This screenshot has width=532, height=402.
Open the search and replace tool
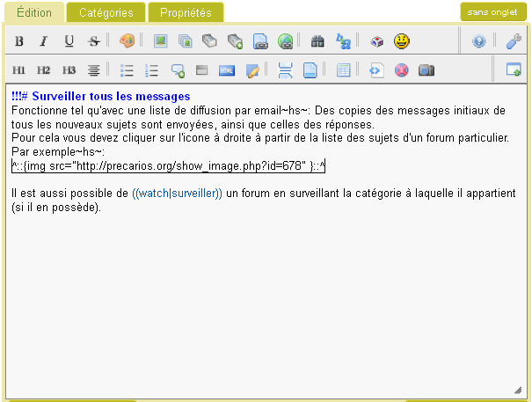343,41
